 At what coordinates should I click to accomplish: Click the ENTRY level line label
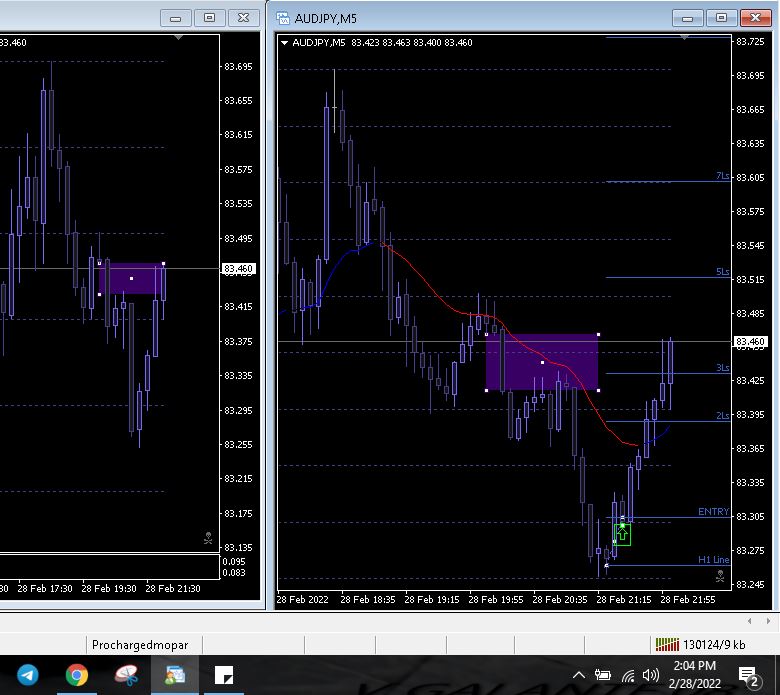(x=713, y=512)
